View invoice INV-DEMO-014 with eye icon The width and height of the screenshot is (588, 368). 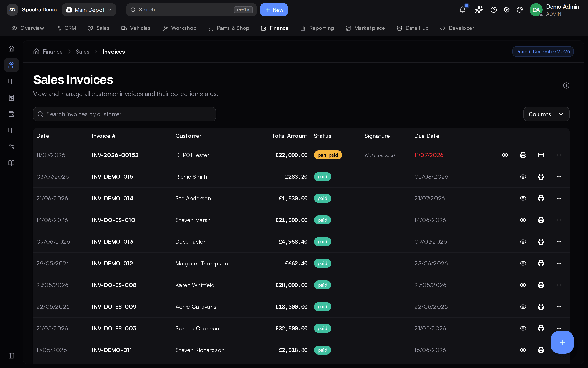click(x=523, y=198)
